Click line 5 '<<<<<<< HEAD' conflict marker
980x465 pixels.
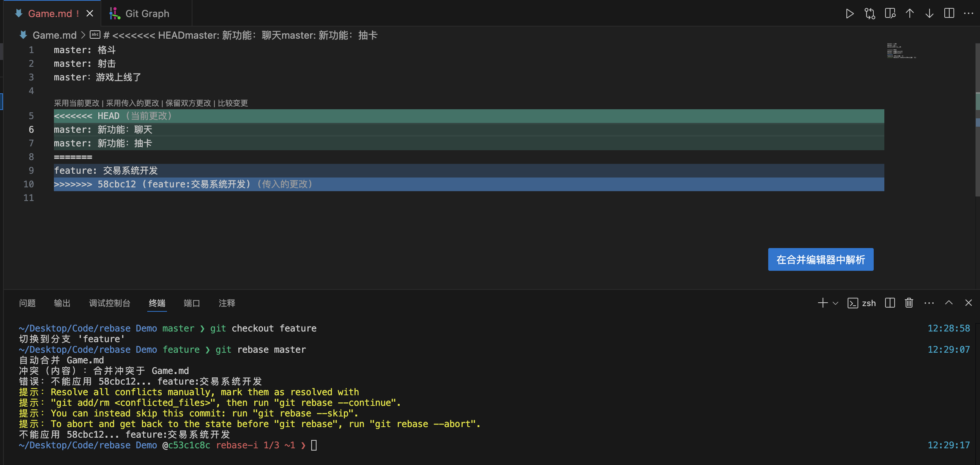click(469, 116)
